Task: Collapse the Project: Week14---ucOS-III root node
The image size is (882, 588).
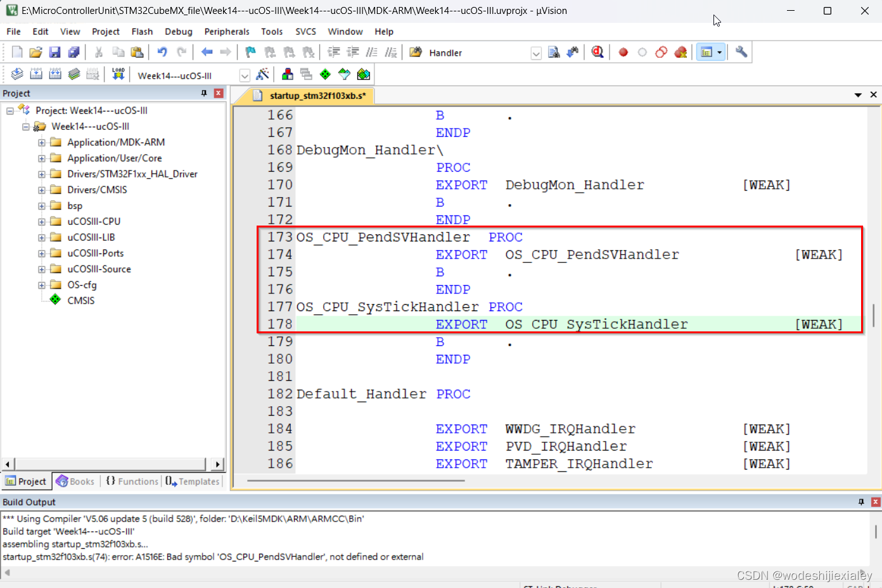Action: tap(10, 111)
